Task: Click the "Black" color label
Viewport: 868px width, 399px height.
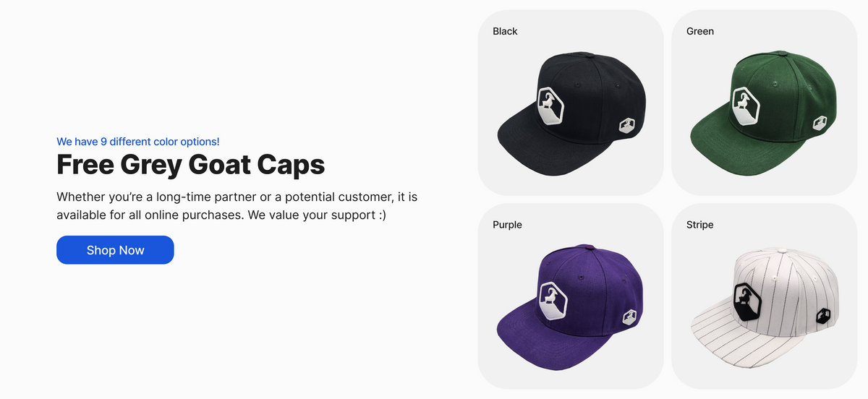Action: (x=505, y=31)
